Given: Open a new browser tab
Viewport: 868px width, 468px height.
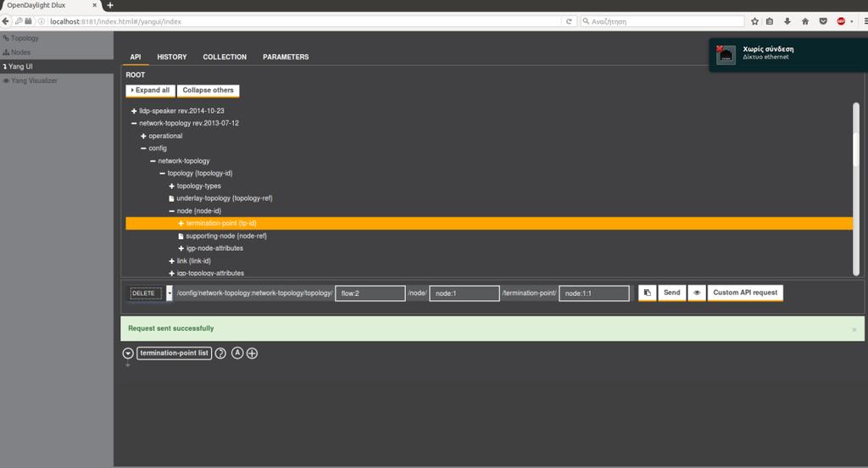Looking at the screenshot, I should [x=109, y=6].
